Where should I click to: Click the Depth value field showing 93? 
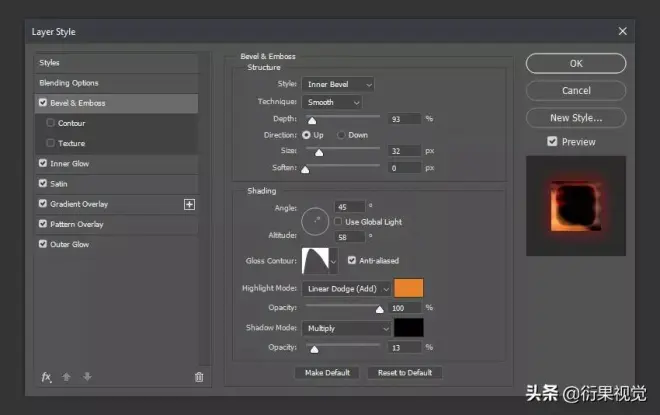pyautogui.click(x=404, y=119)
